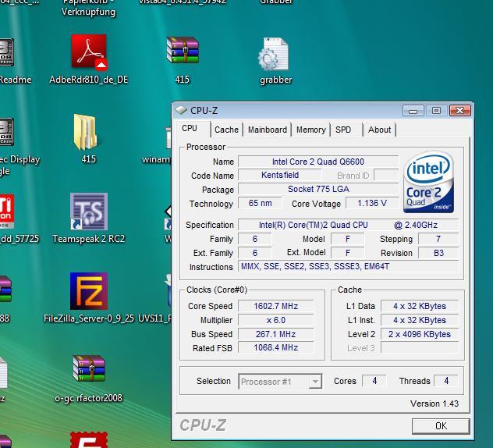Viewport: 493px width, 448px height.
Task: Launch Teamspeak 2 RC2 desktop icon
Action: tap(88, 212)
